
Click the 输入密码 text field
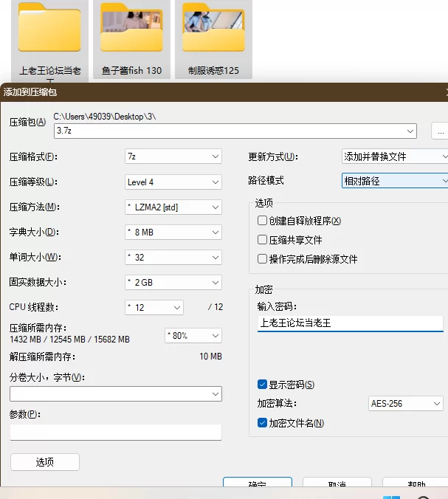pos(350,323)
